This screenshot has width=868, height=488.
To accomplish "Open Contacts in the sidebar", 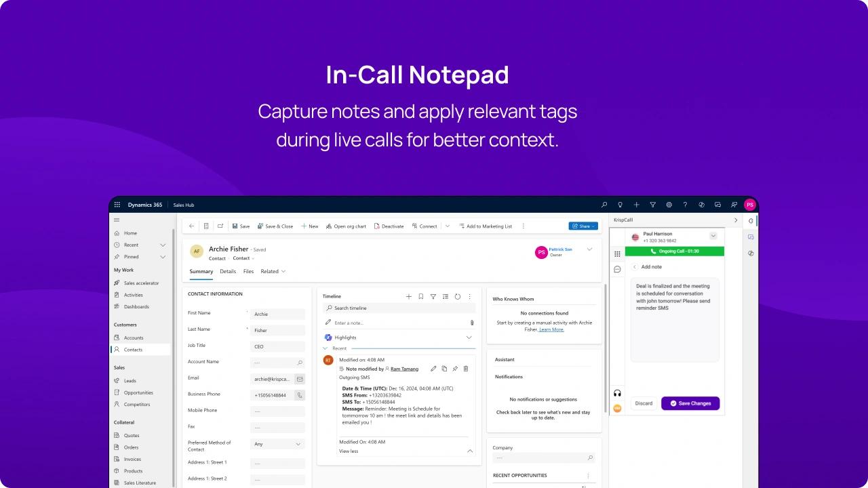I will coord(140,350).
